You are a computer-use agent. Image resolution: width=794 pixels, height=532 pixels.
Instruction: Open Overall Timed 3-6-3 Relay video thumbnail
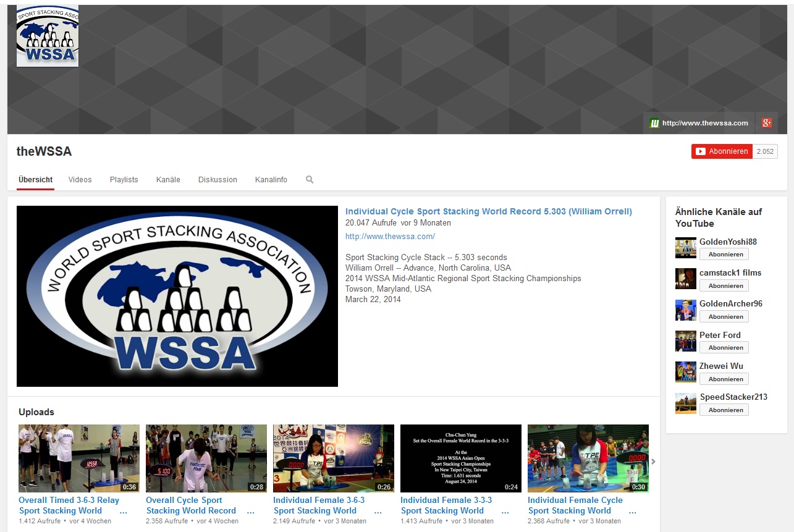point(79,458)
